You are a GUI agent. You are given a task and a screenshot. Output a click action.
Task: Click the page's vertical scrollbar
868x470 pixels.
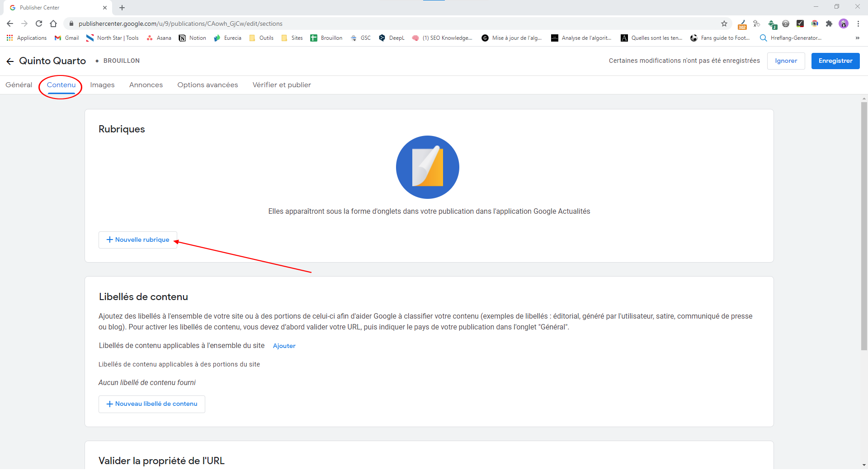(x=864, y=226)
